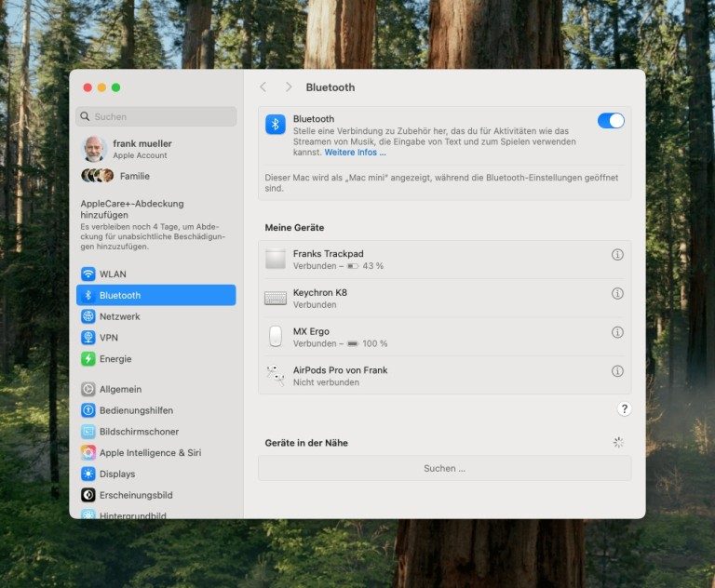715x588 pixels.
Task: Click the frank mueller profile photo
Action: pyautogui.click(x=94, y=149)
